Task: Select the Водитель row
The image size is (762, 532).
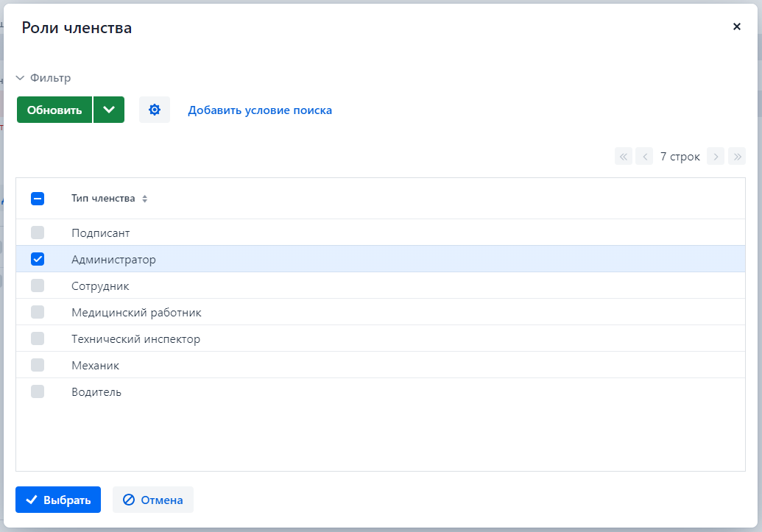Action: coord(96,392)
